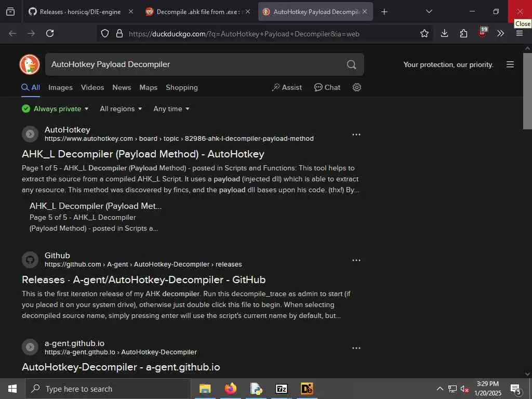
Task: Open the Chat button
Action: point(327,87)
